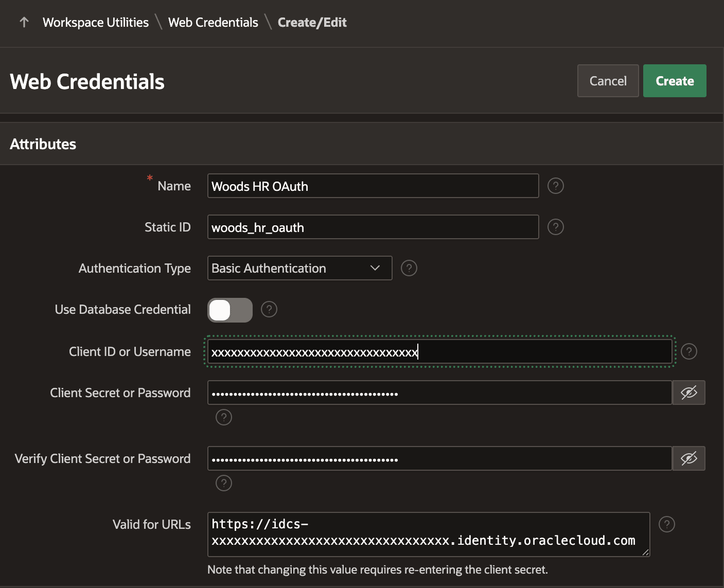Show the Client Secret or Password value
The image size is (724, 588).
click(688, 393)
